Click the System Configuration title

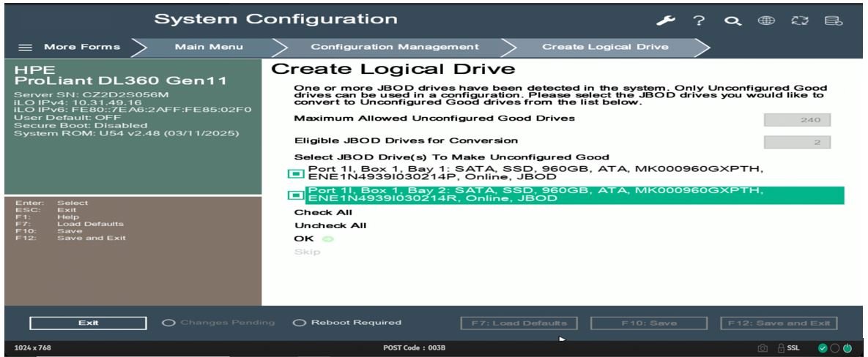(275, 19)
